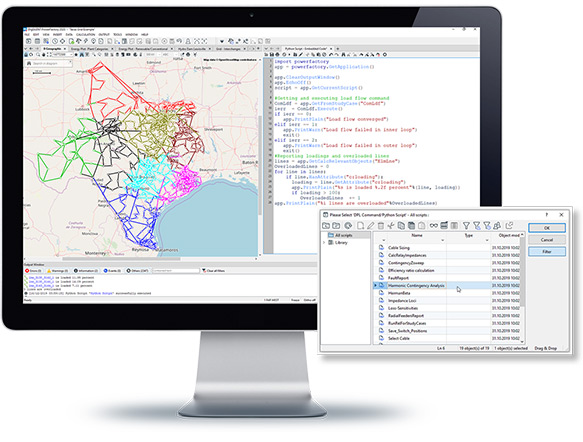Click the delete trash icon in dialog toolbar
The width and height of the screenshot is (583, 442).
tap(381, 226)
